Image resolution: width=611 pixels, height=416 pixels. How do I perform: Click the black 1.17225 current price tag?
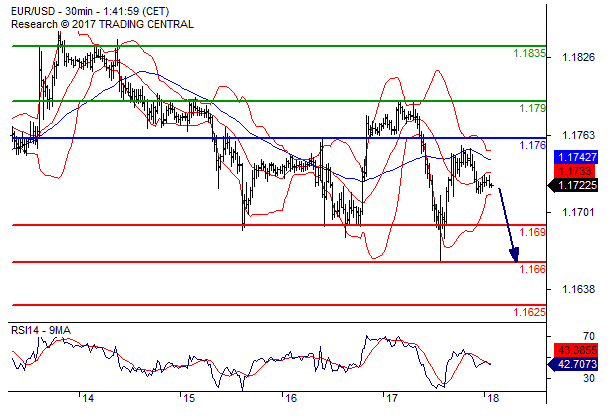click(573, 185)
